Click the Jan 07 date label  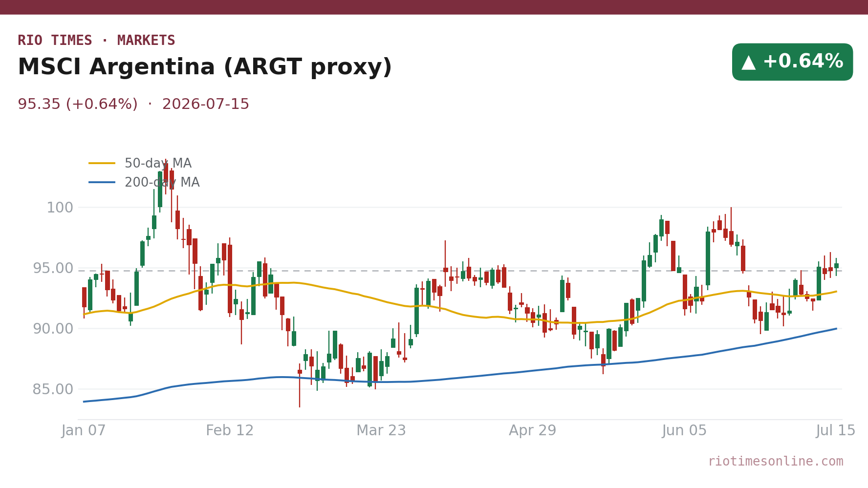[84, 431]
